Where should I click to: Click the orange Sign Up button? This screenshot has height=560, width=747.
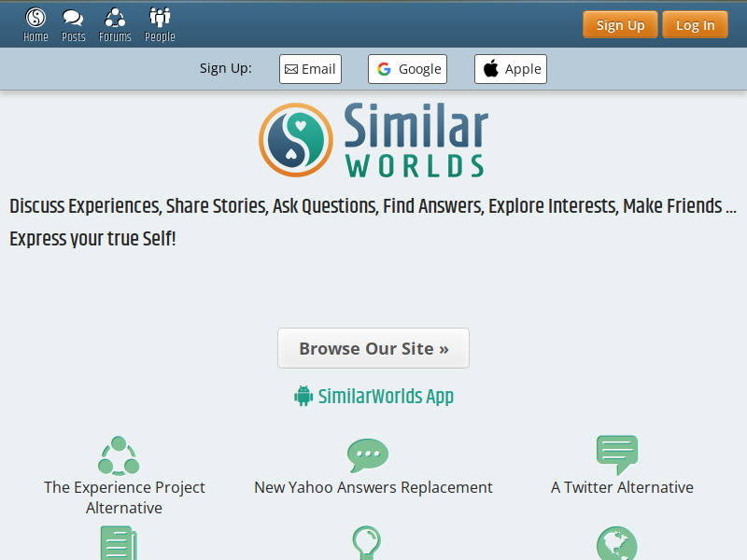pos(620,25)
